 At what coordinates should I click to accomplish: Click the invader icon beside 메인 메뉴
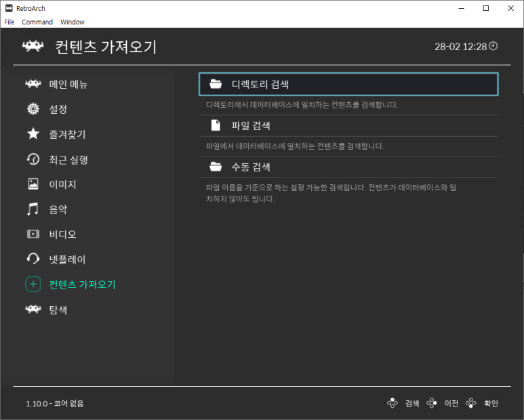(33, 84)
